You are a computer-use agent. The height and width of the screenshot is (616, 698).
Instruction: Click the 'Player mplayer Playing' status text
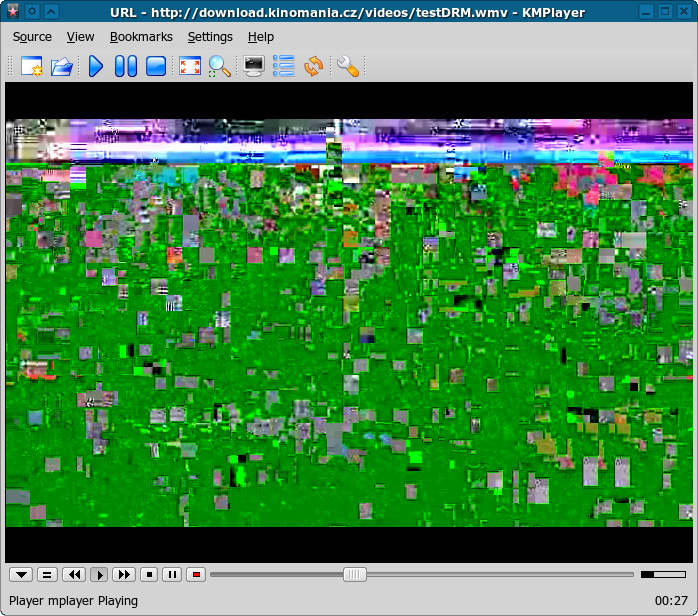(73, 601)
